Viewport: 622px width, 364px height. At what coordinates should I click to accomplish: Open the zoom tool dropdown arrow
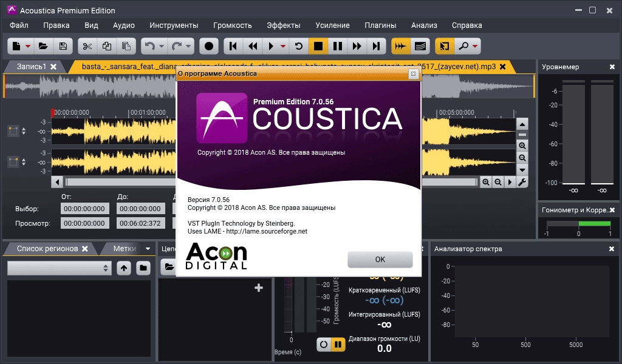pyautogui.click(x=475, y=46)
